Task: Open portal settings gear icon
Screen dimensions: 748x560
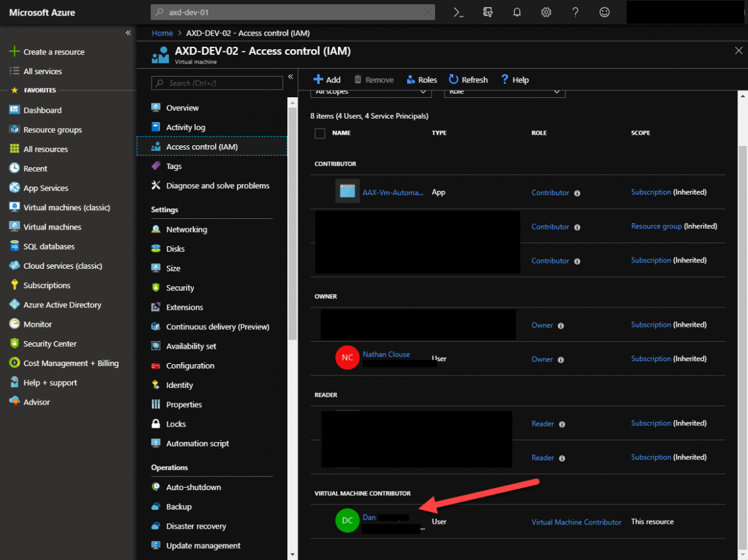Action: 546,12
